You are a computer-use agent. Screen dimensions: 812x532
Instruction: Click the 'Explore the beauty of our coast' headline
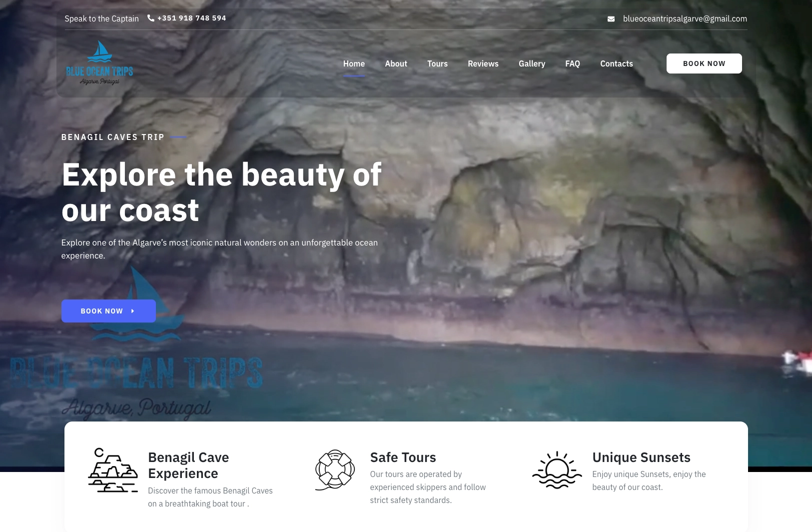[x=221, y=192]
